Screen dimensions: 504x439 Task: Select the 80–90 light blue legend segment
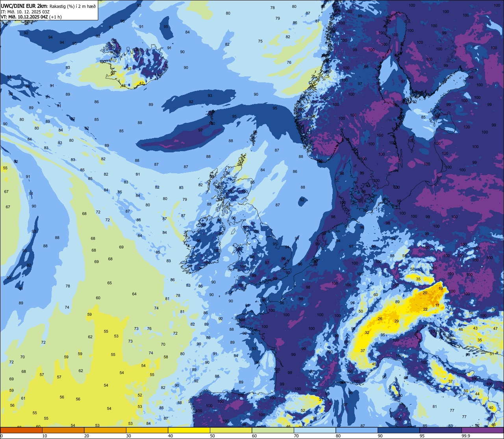point(357,430)
